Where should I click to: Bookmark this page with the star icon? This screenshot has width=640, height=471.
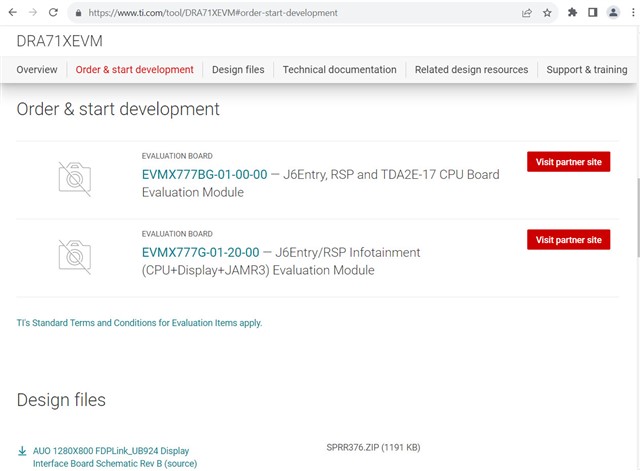click(547, 13)
